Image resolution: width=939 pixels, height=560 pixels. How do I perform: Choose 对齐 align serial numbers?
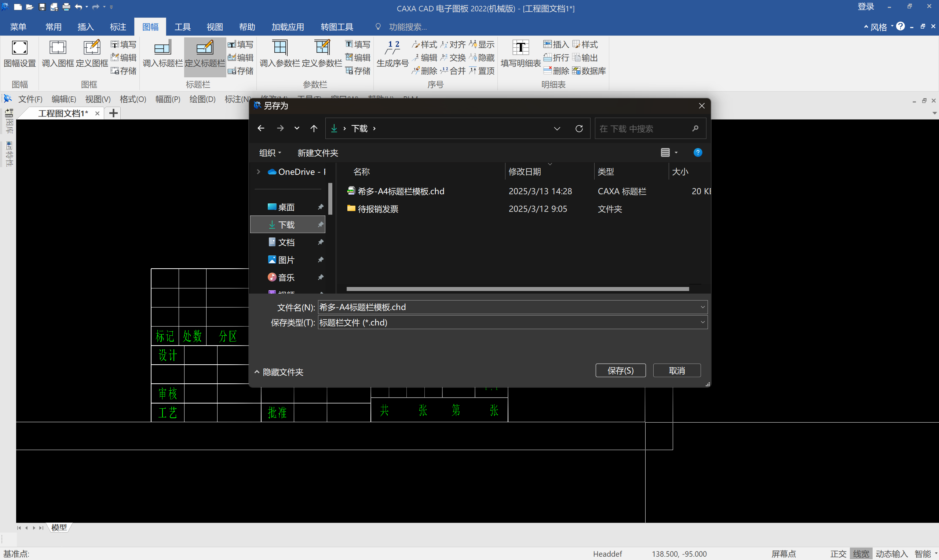coord(453,44)
